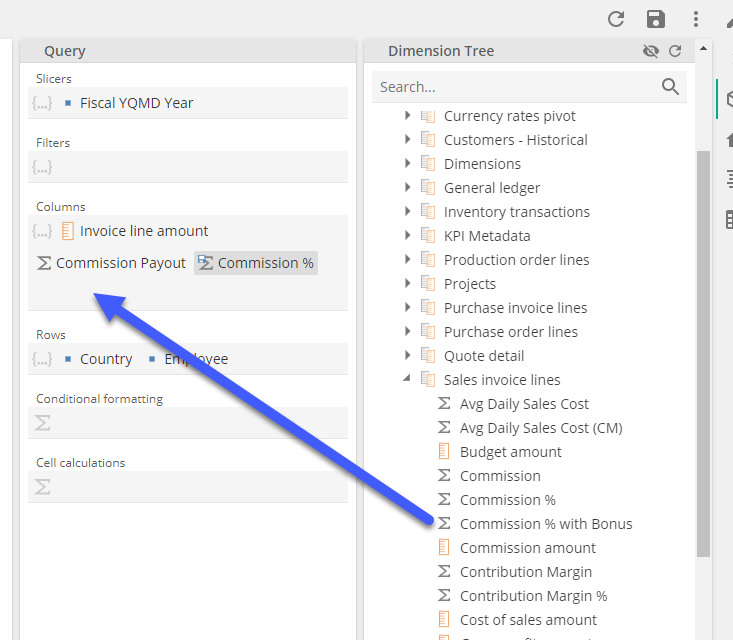
Task: Click the Slicers braces icon
Action: pyautogui.click(x=42, y=103)
